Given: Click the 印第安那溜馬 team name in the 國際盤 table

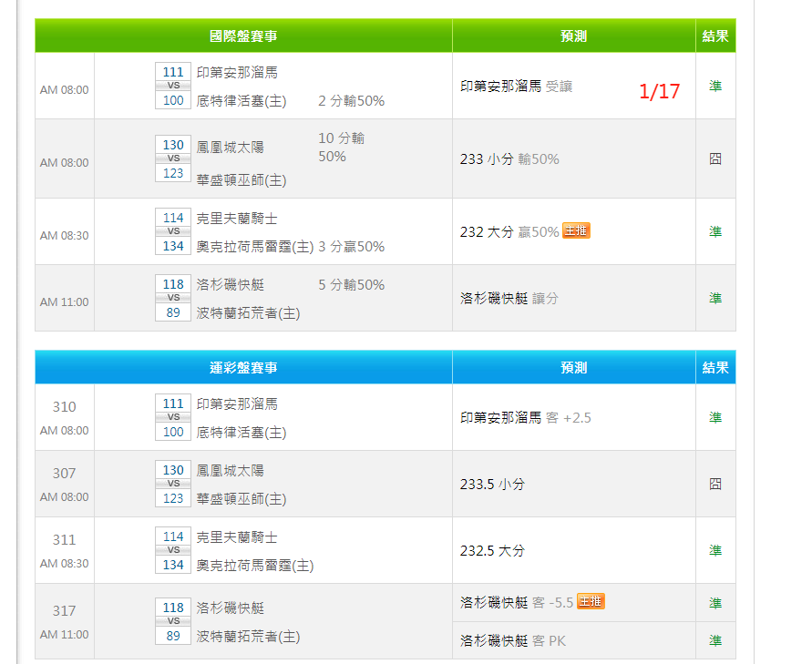Looking at the screenshot, I should (237, 72).
